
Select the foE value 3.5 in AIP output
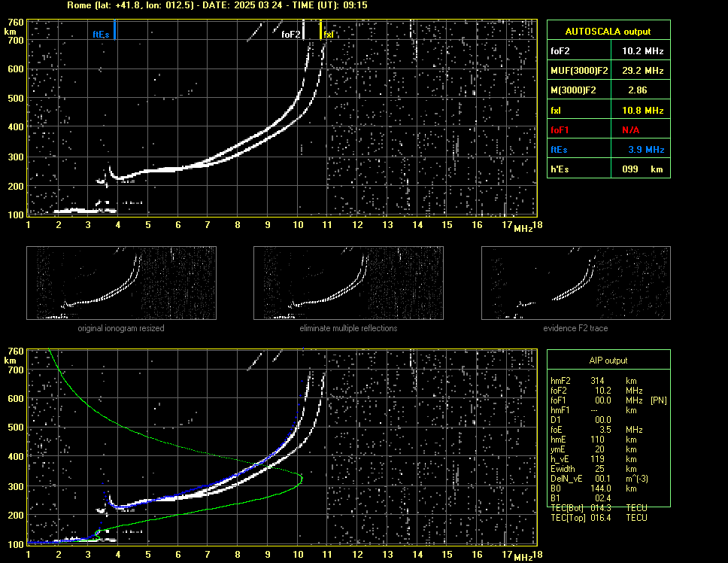point(605,430)
